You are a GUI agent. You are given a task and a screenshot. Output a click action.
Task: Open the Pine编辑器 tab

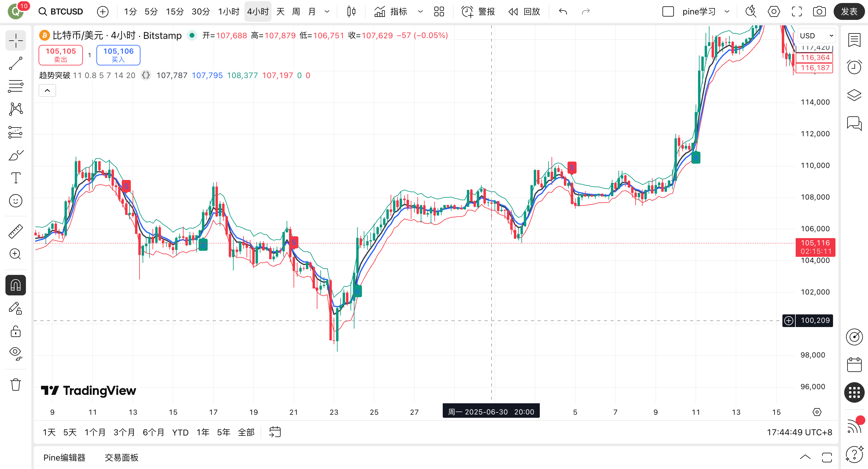(64, 457)
